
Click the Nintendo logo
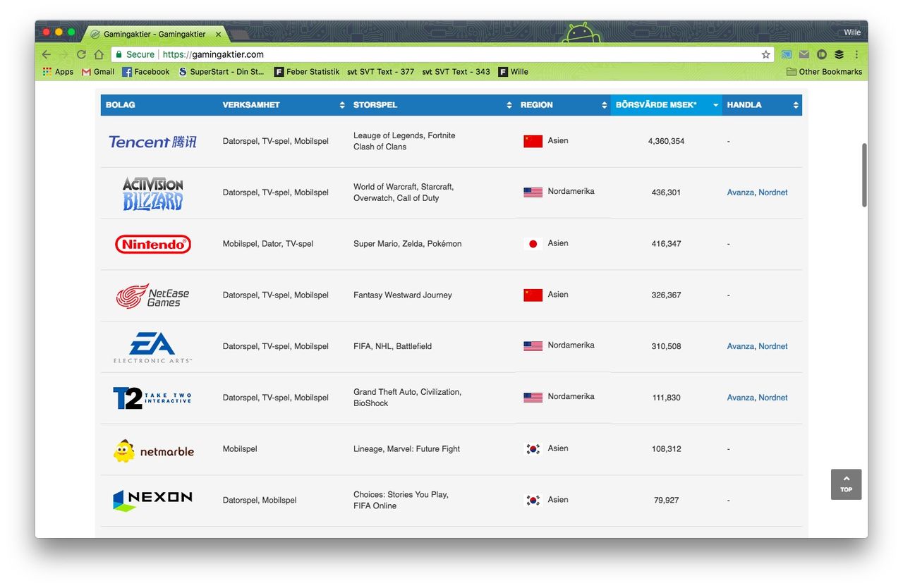point(152,244)
